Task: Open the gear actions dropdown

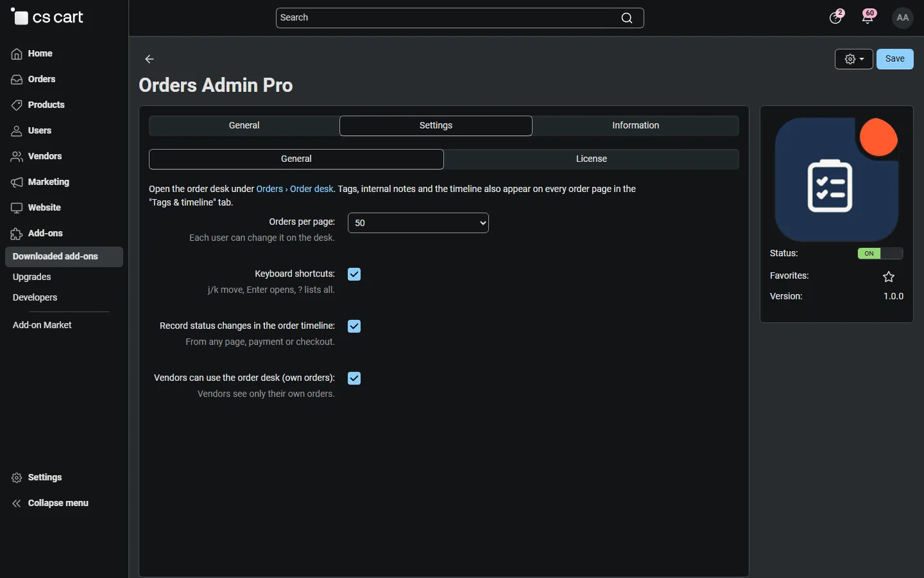Action: (854, 59)
